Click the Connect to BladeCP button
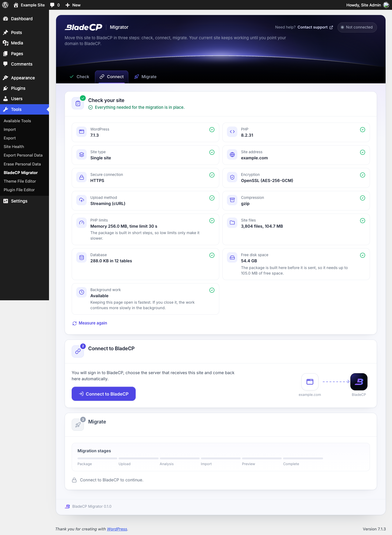The image size is (392, 535). [x=104, y=394]
